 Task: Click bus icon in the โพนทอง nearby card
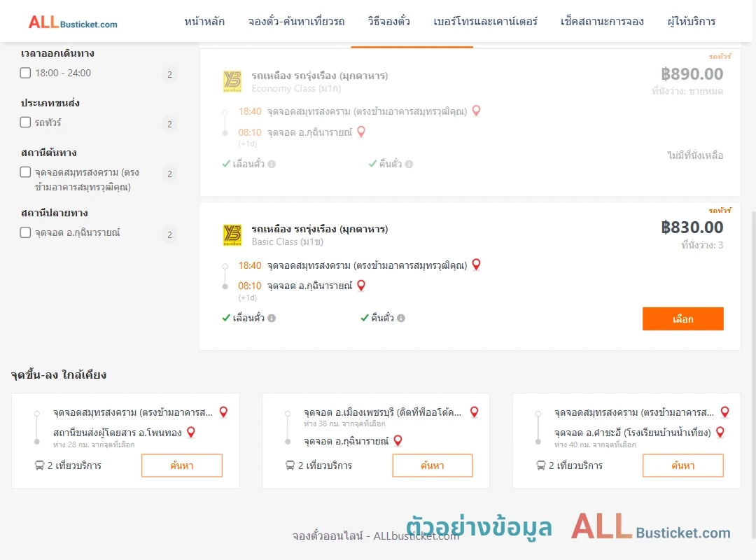(39, 465)
